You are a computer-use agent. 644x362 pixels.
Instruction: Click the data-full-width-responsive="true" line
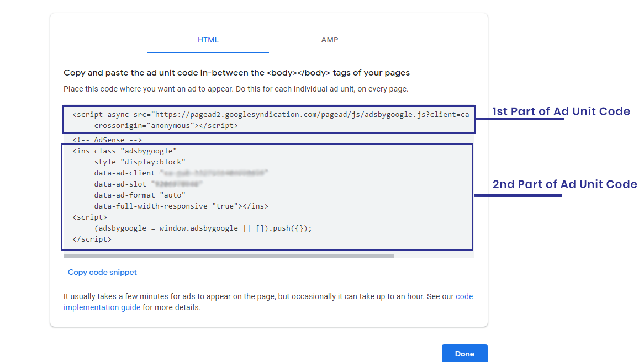tap(181, 206)
